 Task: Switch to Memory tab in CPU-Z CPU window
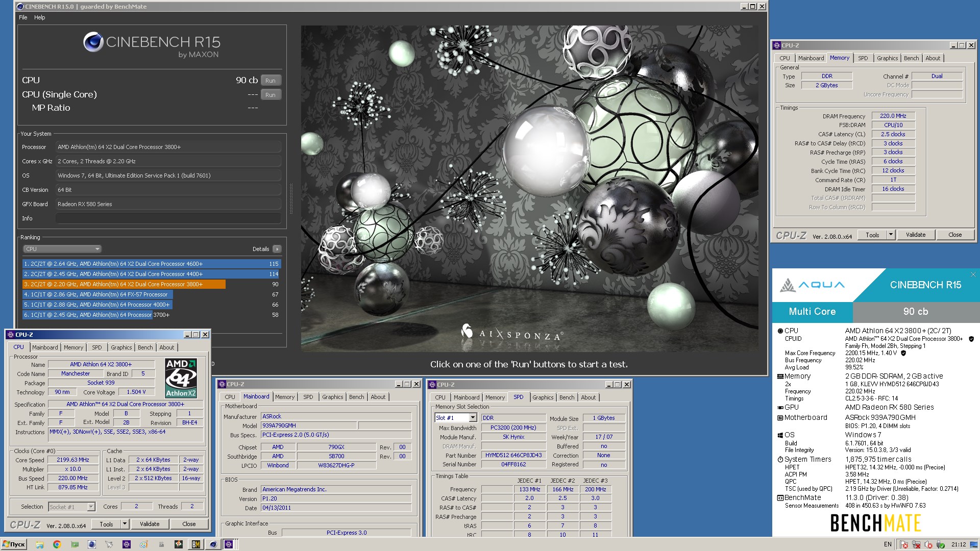point(73,347)
